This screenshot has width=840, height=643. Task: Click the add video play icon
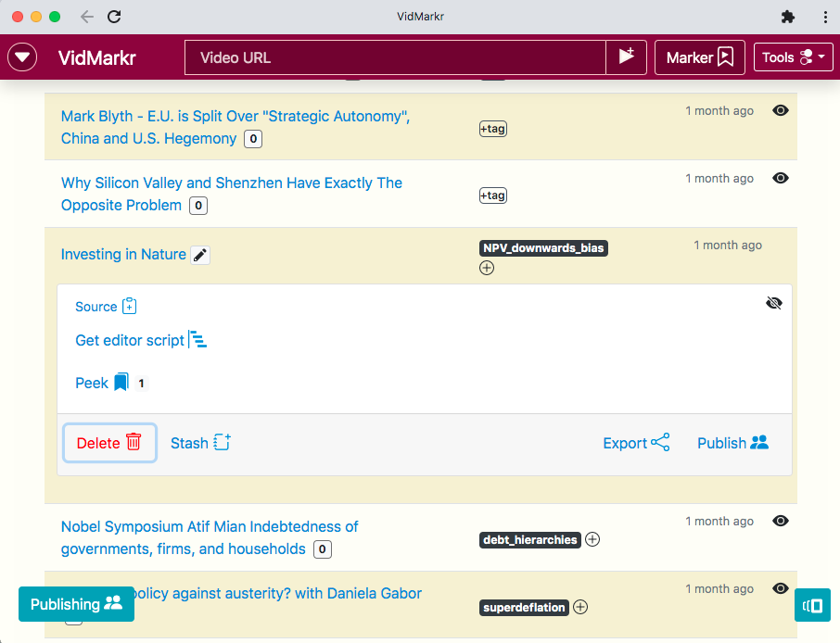pyautogui.click(x=626, y=57)
